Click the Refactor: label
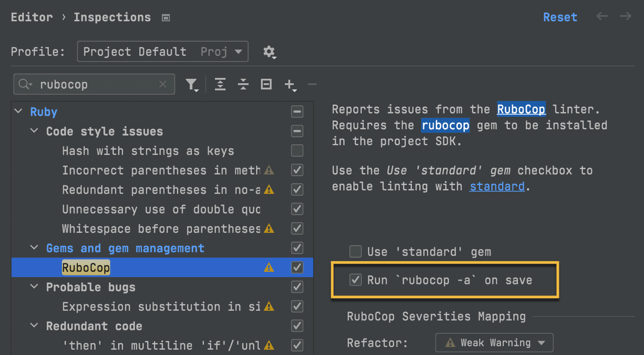Image resolution: width=644 pixels, height=355 pixels. [x=377, y=343]
